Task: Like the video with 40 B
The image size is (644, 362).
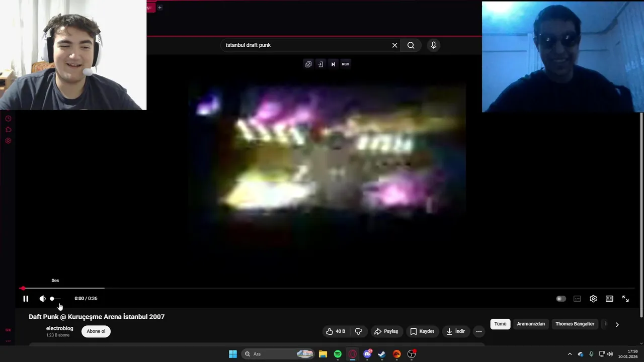Action: tap(336, 331)
